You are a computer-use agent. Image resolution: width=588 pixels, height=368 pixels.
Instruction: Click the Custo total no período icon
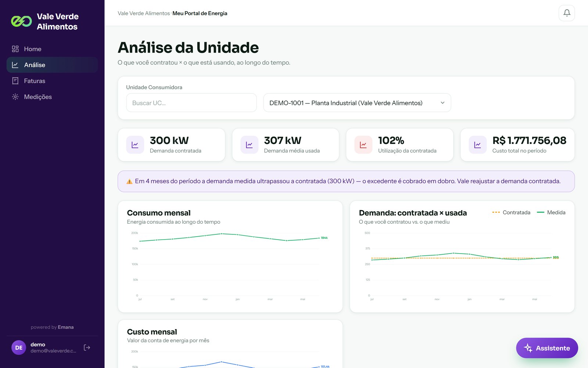[477, 145]
